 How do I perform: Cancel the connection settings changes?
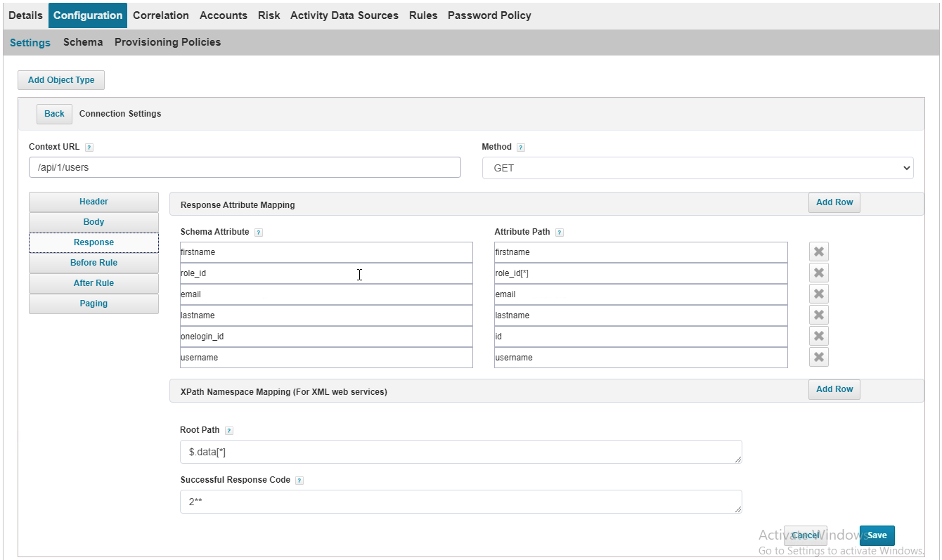point(806,535)
